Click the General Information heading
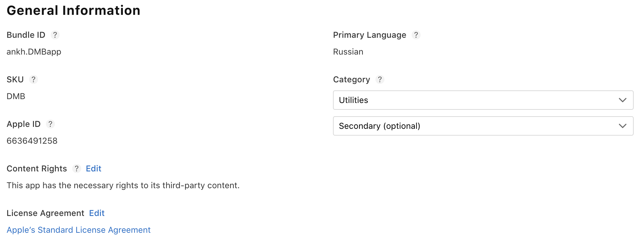This screenshot has height=246, width=644. [73, 10]
